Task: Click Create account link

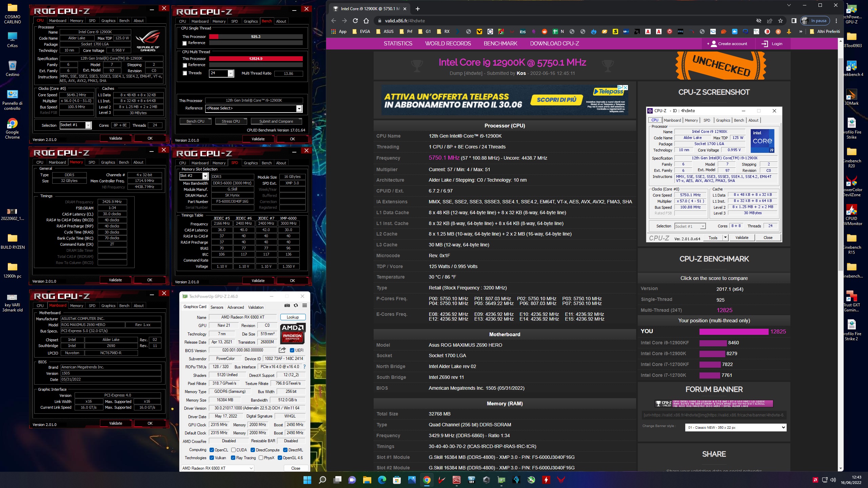Action: [x=727, y=44]
